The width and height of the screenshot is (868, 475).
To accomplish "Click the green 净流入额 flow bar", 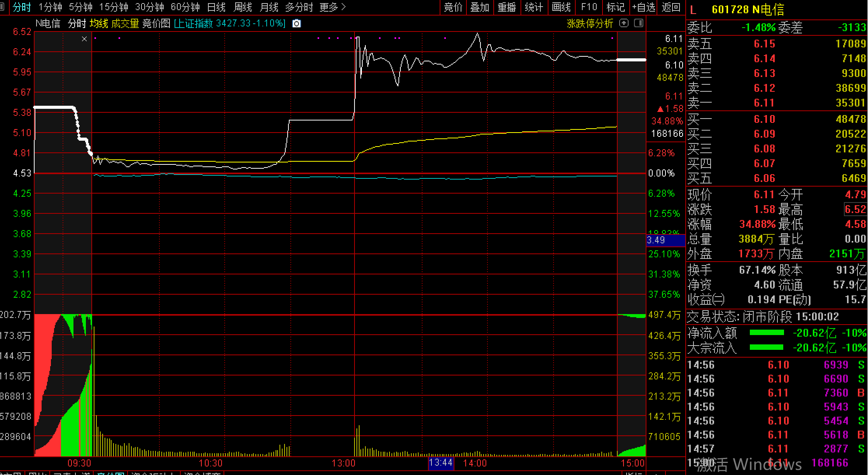I will coord(767,333).
